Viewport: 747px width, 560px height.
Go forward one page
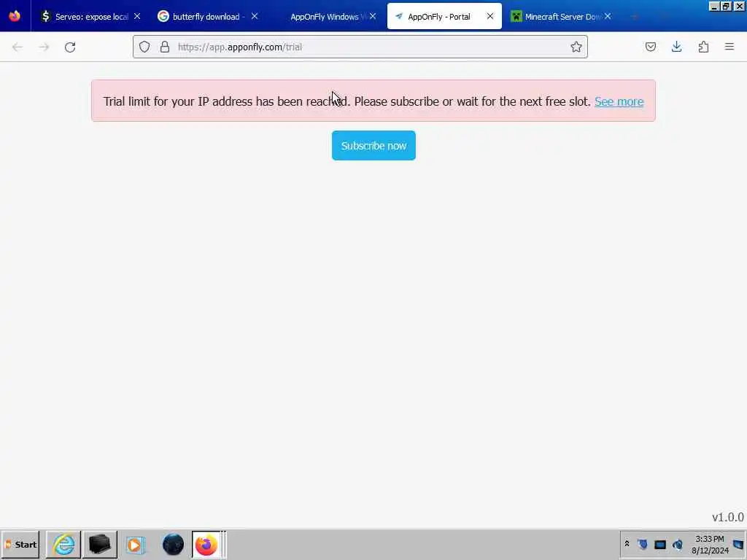(44, 47)
